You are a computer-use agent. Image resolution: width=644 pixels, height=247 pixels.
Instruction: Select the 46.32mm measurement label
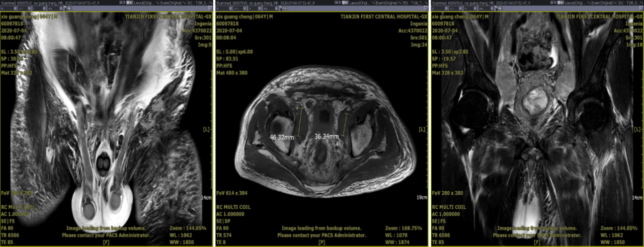point(282,137)
